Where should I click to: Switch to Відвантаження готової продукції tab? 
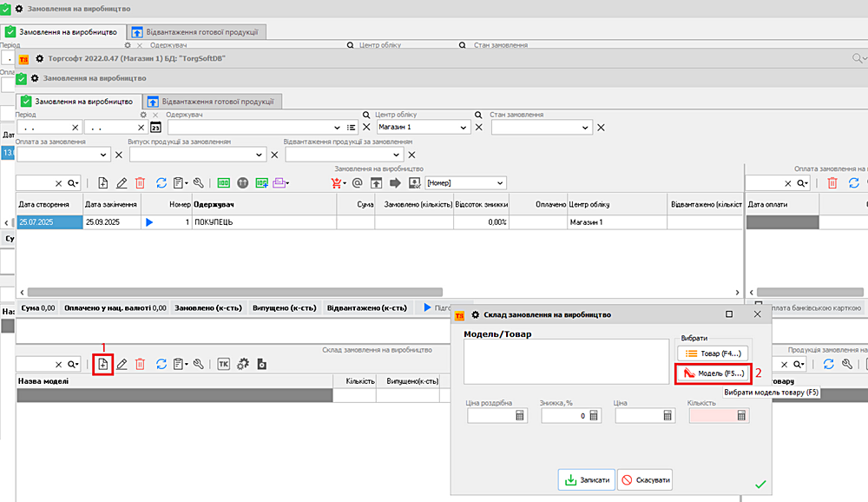pyautogui.click(x=213, y=101)
